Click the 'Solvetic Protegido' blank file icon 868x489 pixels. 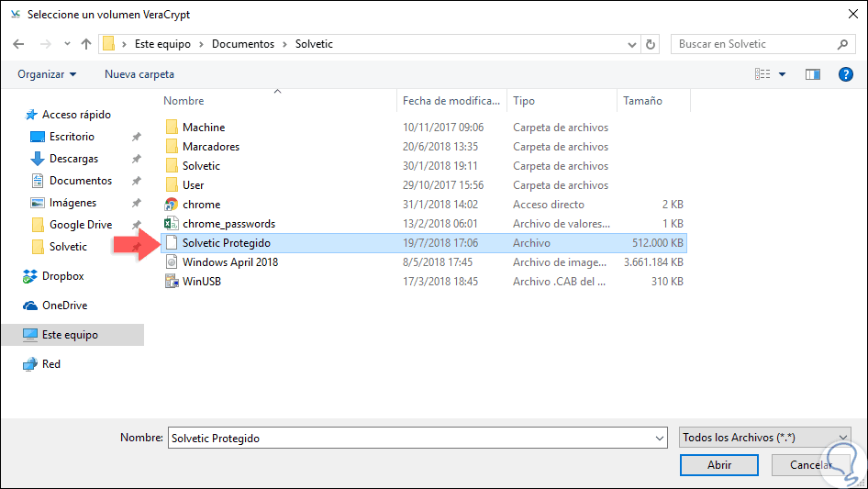pyautogui.click(x=172, y=243)
